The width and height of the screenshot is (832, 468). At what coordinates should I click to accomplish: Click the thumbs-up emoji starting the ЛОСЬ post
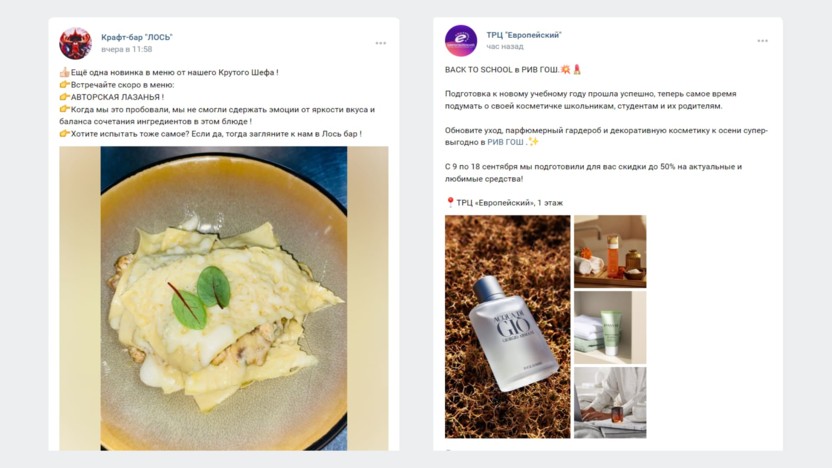point(64,72)
